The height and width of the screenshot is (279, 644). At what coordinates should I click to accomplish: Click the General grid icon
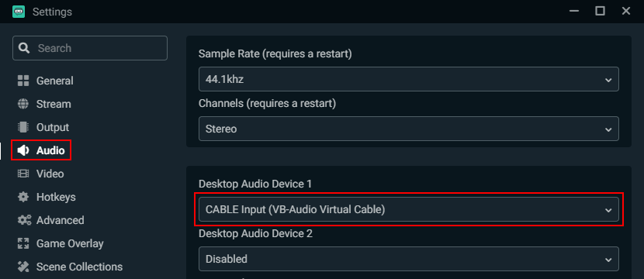tap(23, 81)
